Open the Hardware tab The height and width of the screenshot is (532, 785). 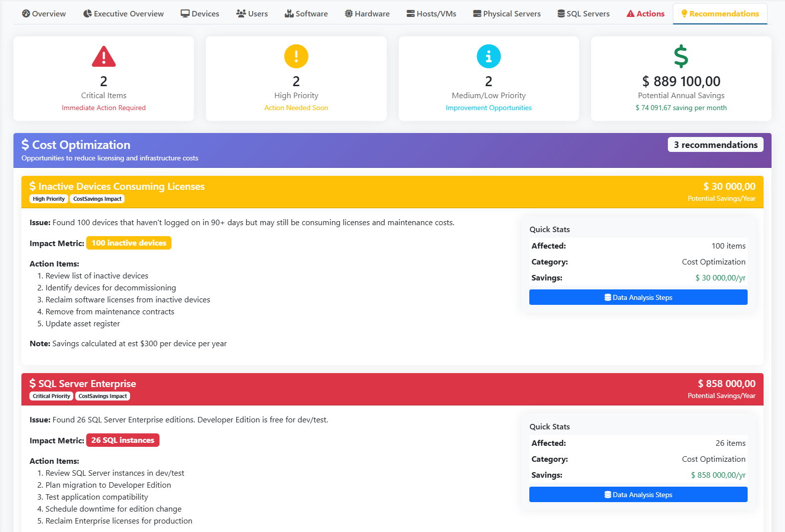pos(367,14)
